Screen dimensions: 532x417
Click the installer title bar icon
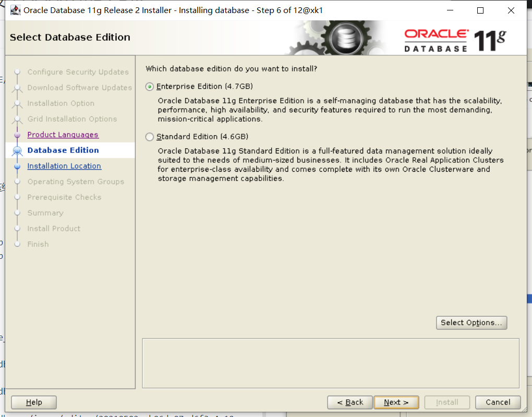[15, 10]
